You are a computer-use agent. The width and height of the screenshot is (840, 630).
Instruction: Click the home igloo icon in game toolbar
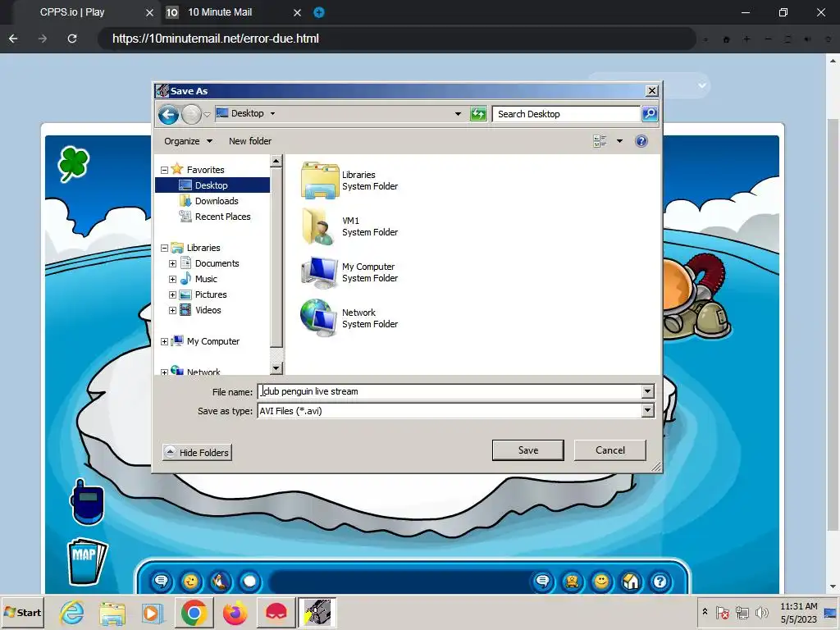click(x=631, y=582)
